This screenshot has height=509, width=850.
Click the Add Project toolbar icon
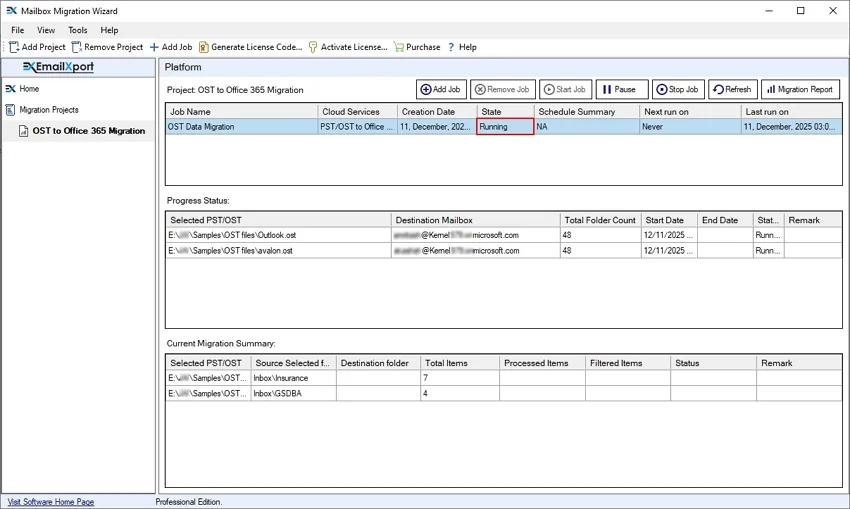point(14,47)
